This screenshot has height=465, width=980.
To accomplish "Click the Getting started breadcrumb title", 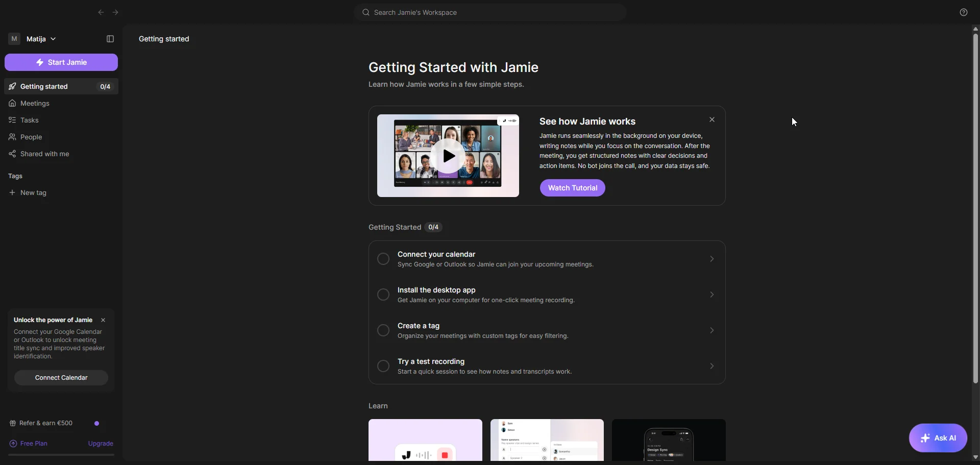I will tap(164, 39).
